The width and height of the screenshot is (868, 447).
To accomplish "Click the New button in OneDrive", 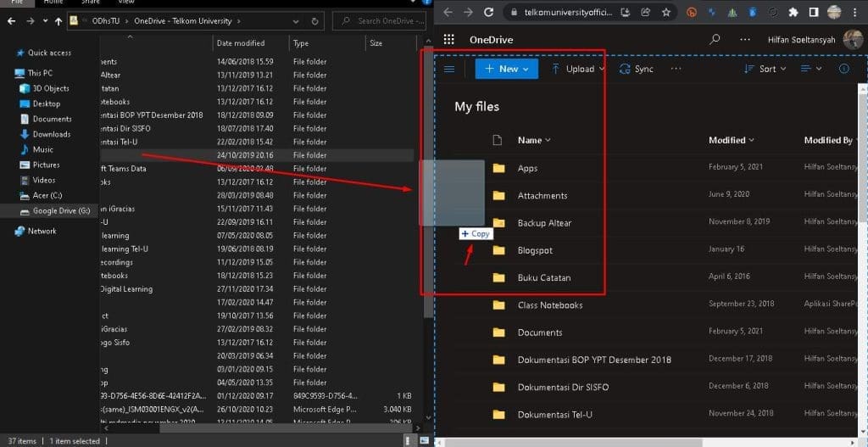I will (x=507, y=69).
